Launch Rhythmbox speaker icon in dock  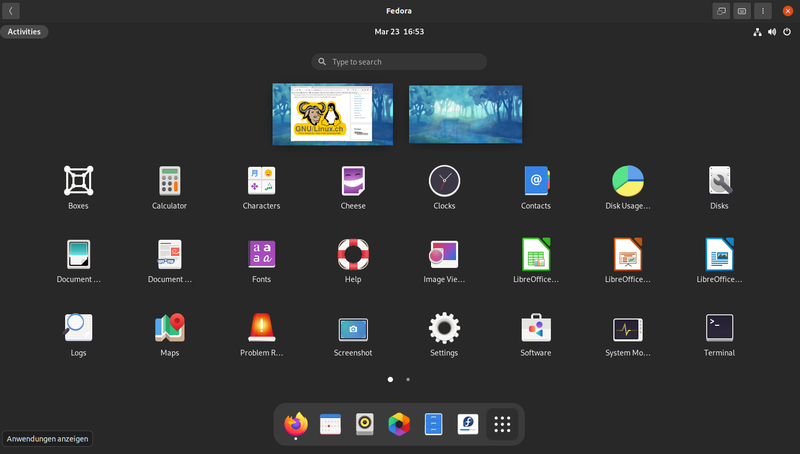(x=365, y=424)
